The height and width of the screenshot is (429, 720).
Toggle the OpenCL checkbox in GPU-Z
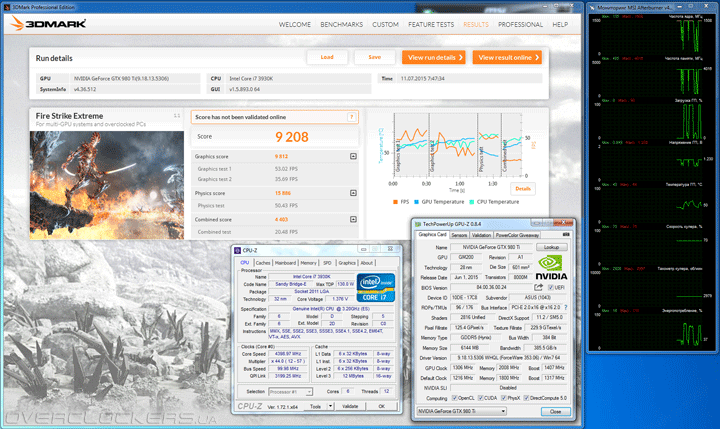[454, 398]
